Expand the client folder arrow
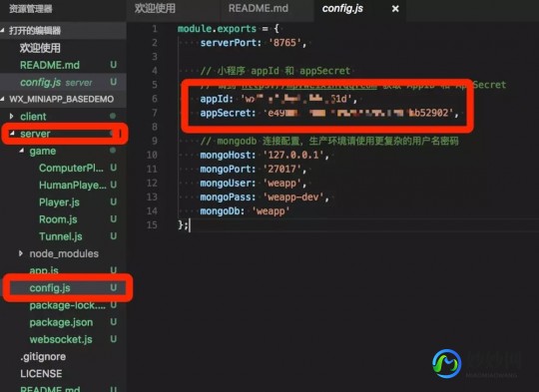 tap(12, 116)
